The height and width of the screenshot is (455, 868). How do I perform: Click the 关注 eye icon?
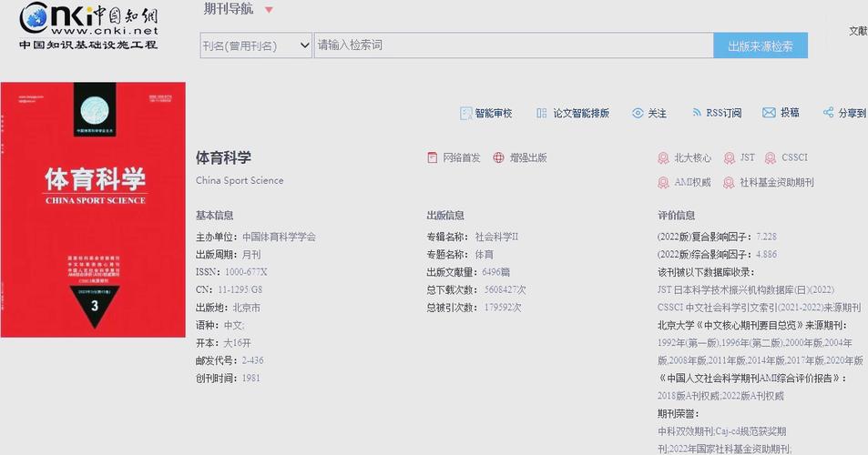[x=638, y=113]
